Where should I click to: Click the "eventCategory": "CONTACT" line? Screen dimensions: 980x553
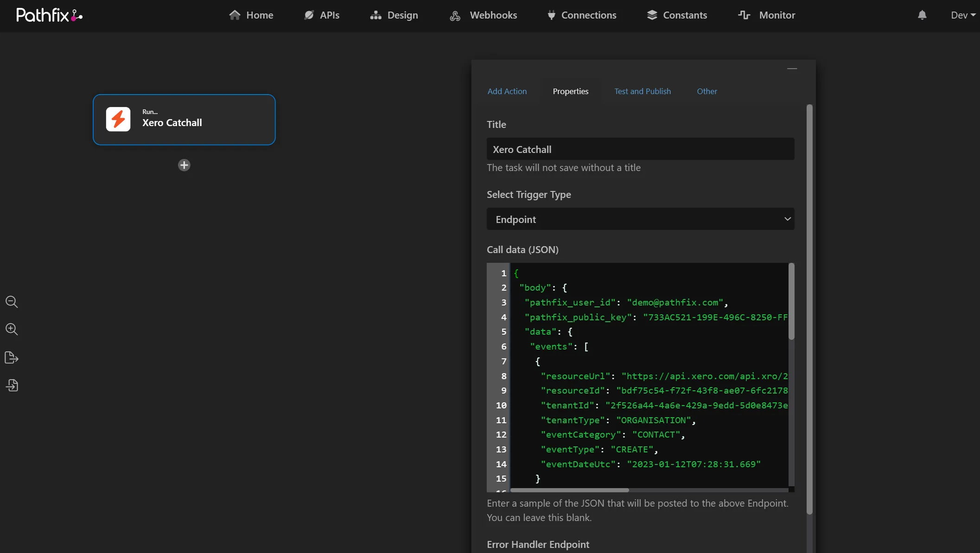(x=612, y=435)
